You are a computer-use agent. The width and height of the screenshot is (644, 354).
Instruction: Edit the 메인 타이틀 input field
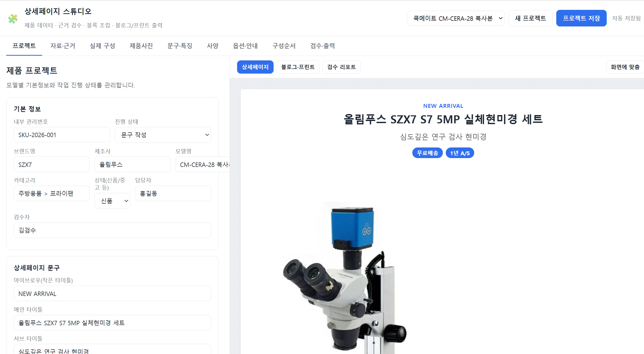(x=112, y=323)
